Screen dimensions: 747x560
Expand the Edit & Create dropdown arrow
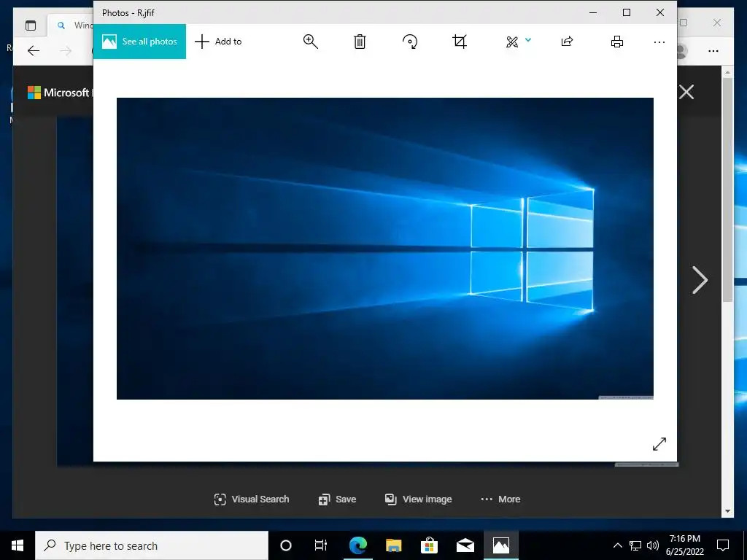pyautogui.click(x=528, y=40)
